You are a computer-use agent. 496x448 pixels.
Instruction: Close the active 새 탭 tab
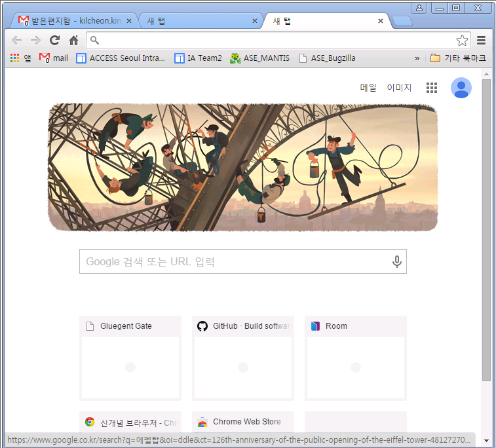(x=381, y=21)
